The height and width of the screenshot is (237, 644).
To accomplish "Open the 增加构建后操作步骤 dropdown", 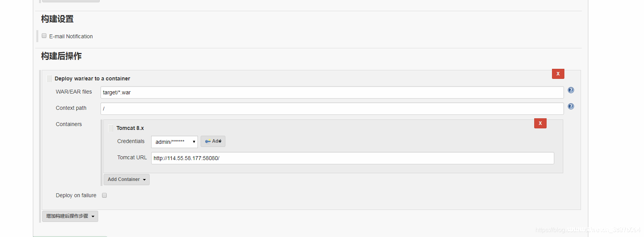I will [x=70, y=217].
